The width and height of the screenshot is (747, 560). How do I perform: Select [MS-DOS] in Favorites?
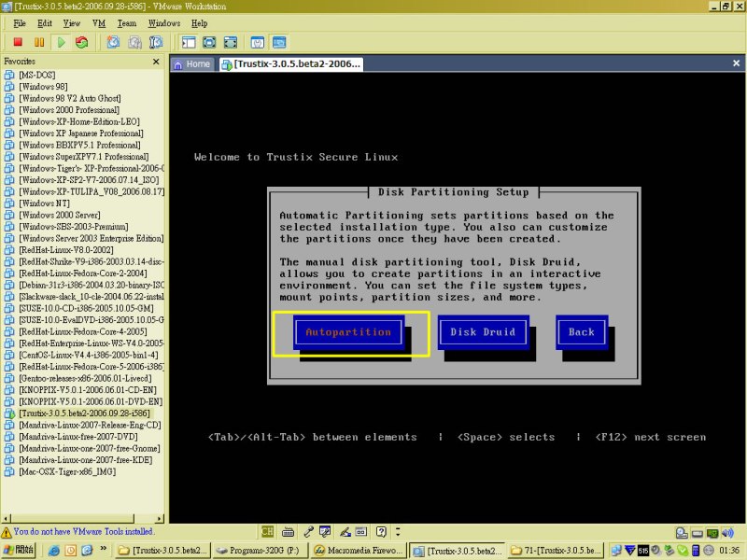click(x=37, y=76)
